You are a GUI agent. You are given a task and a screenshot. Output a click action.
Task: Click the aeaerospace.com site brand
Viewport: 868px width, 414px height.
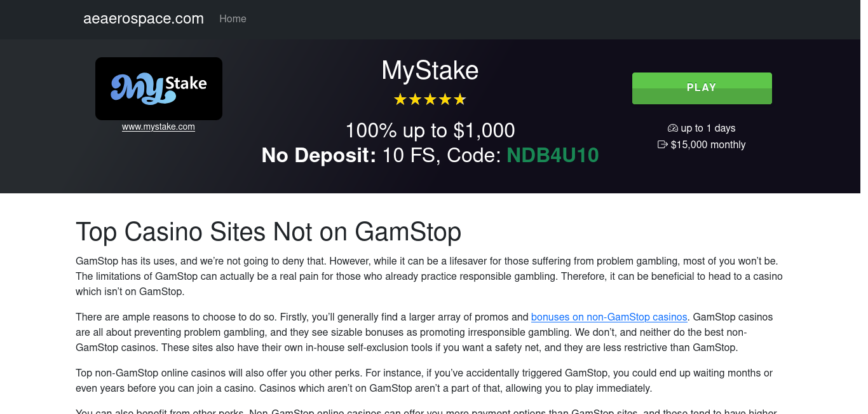[144, 18]
